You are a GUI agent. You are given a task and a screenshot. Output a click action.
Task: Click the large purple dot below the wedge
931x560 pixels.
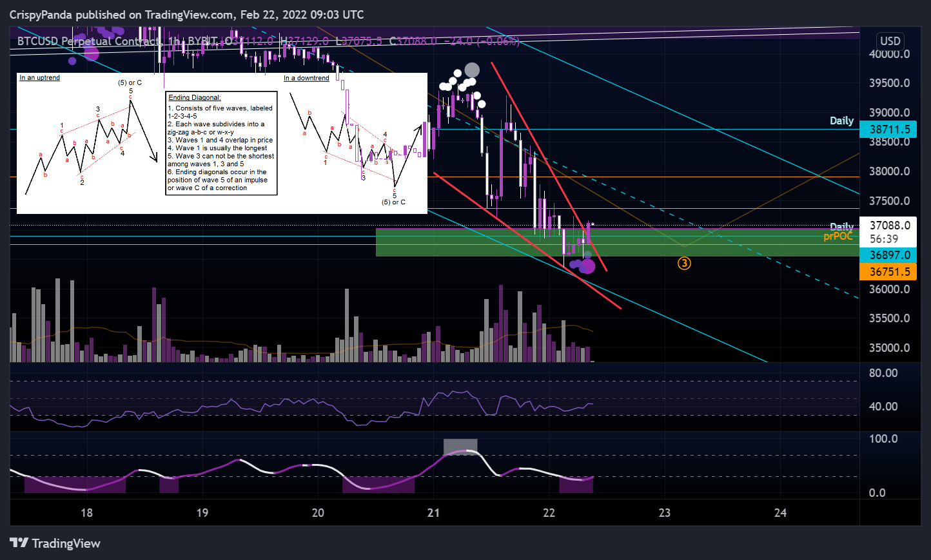point(588,266)
